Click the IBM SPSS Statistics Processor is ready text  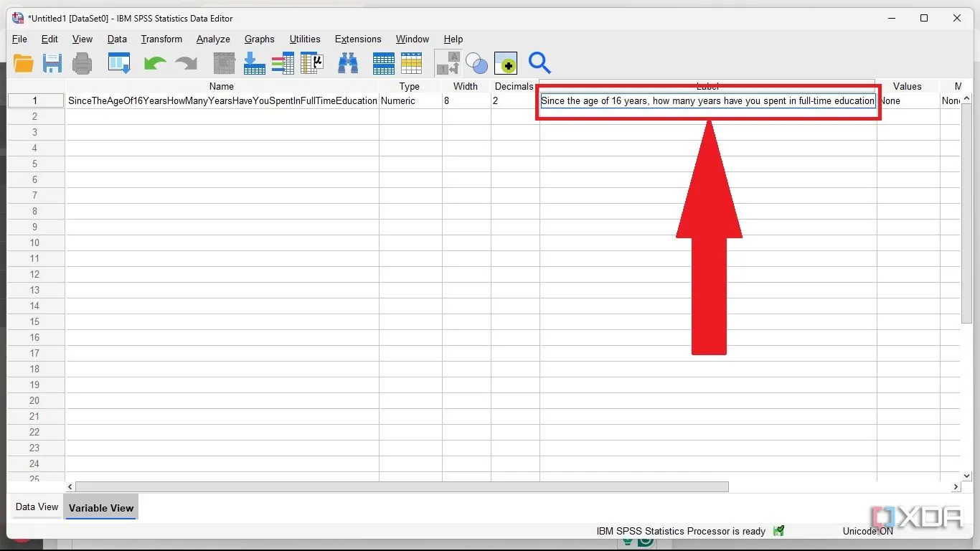[681, 532]
